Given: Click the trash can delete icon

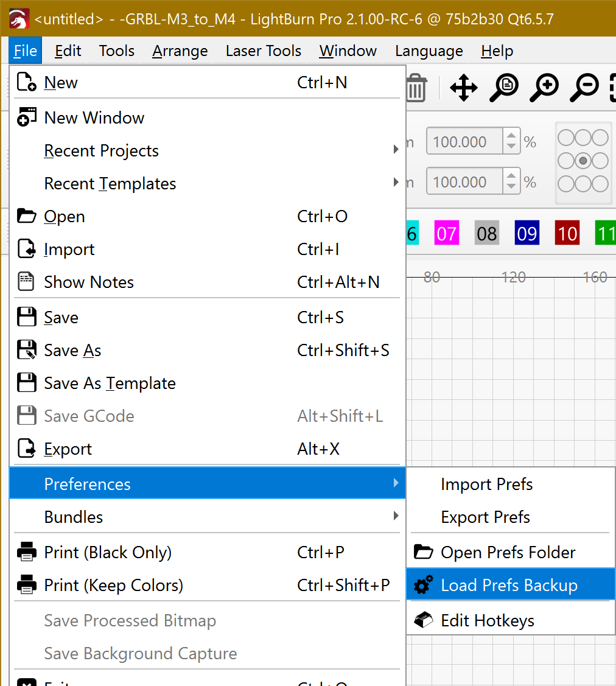Looking at the screenshot, I should 416,88.
